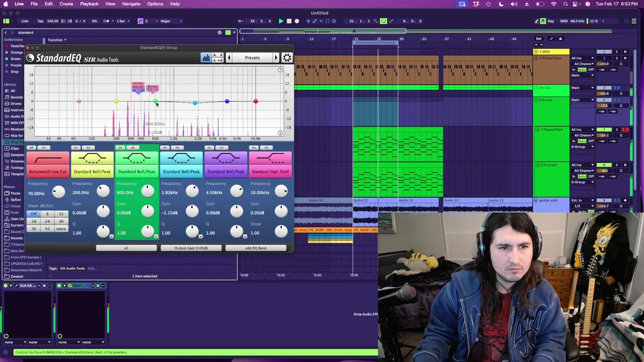The image size is (644, 362).
Task: Toggle the pink High Shelf On switch
Action: tap(254, 148)
